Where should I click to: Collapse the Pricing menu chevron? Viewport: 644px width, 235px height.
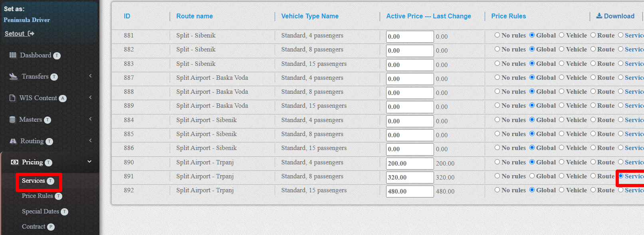click(x=89, y=162)
